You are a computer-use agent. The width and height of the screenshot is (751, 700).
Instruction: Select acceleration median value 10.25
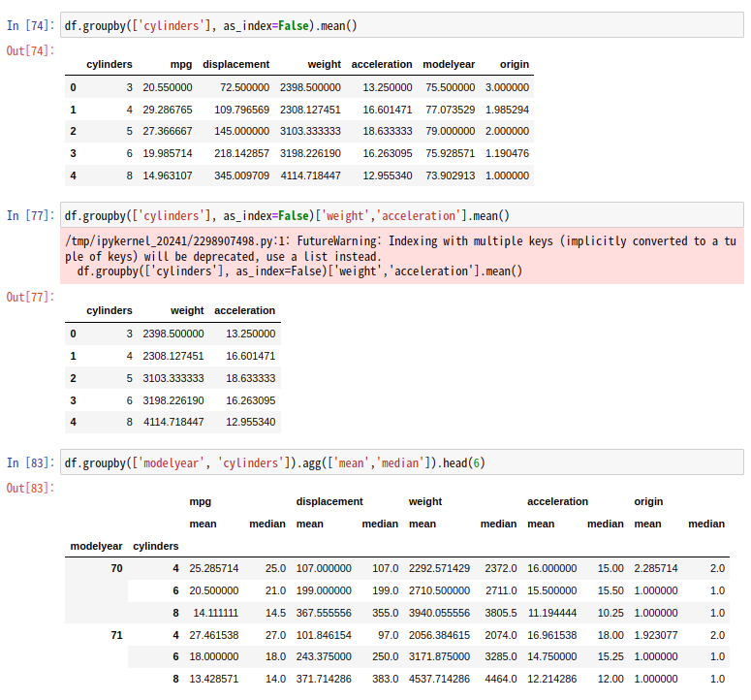[610, 613]
